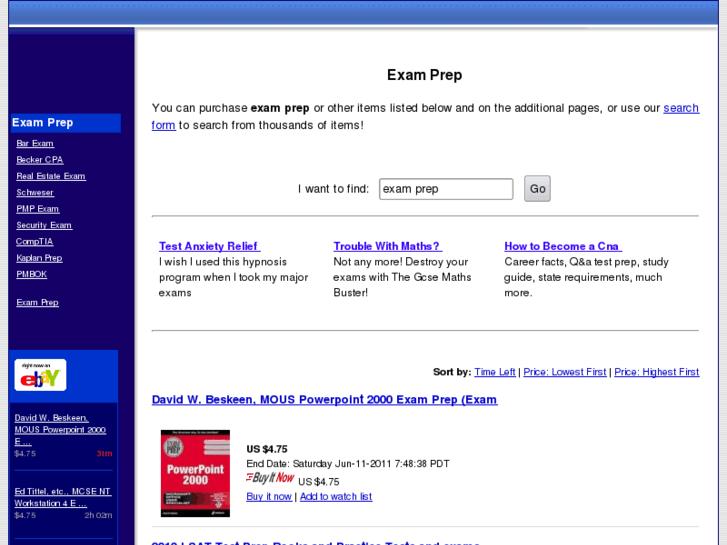
Task: Open the Security Exam sidebar link
Action: click(44, 225)
